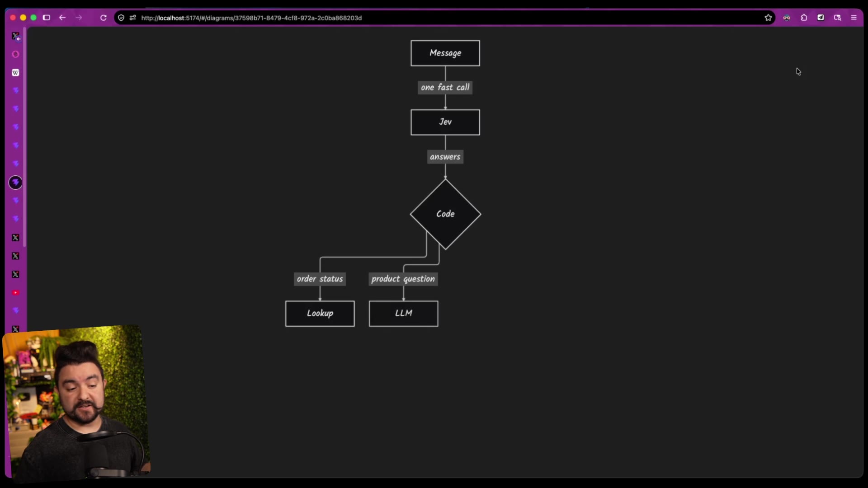
Task: Click the "answers" edge label
Action: click(445, 157)
